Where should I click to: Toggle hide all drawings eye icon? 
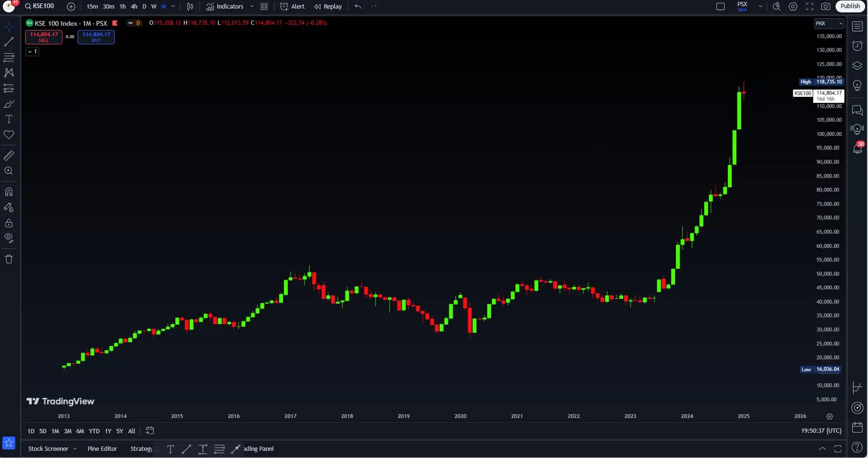click(x=9, y=238)
